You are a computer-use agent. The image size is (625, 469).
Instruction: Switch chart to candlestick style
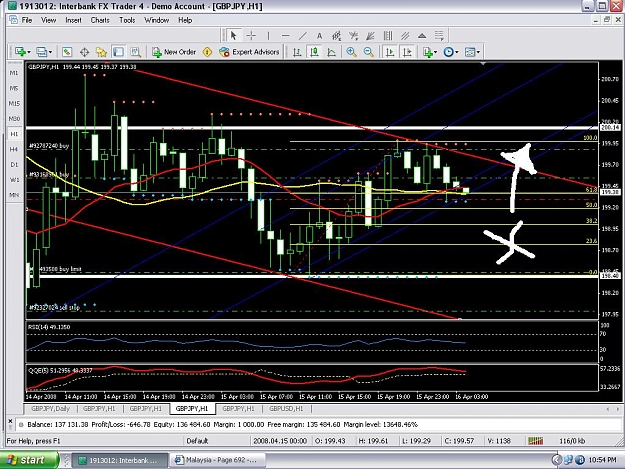click(314, 52)
